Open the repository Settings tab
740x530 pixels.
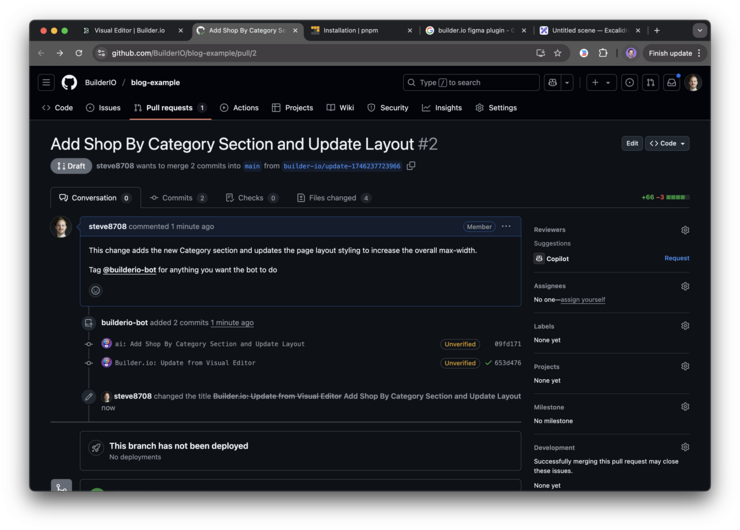click(x=496, y=108)
